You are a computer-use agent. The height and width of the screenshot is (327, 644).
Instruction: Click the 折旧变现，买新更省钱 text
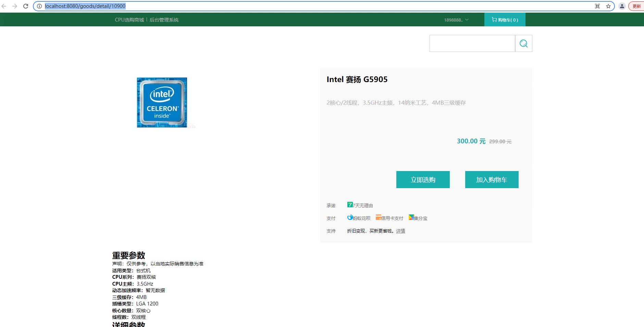pos(371,231)
